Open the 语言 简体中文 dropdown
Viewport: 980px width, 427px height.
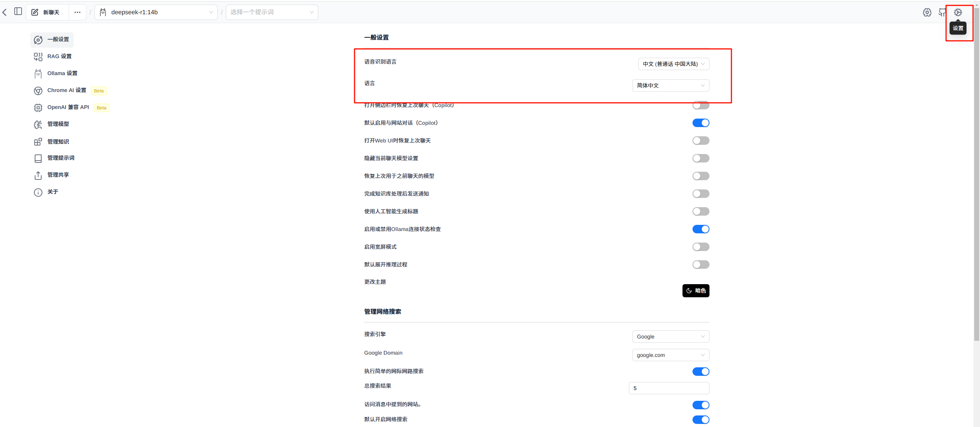click(671, 85)
